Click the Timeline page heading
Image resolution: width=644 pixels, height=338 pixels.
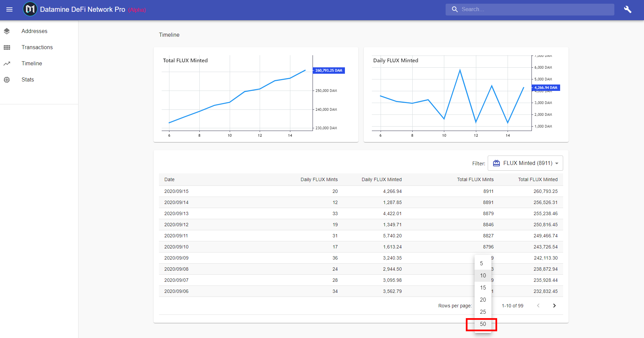point(169,35)
